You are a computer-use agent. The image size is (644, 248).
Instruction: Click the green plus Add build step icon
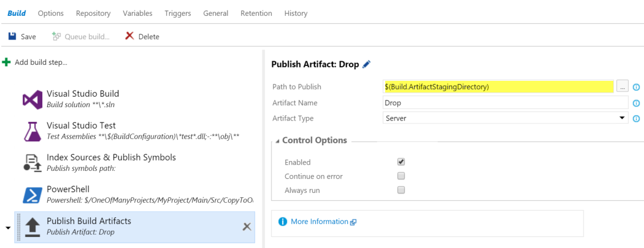(x=6, y=62)
